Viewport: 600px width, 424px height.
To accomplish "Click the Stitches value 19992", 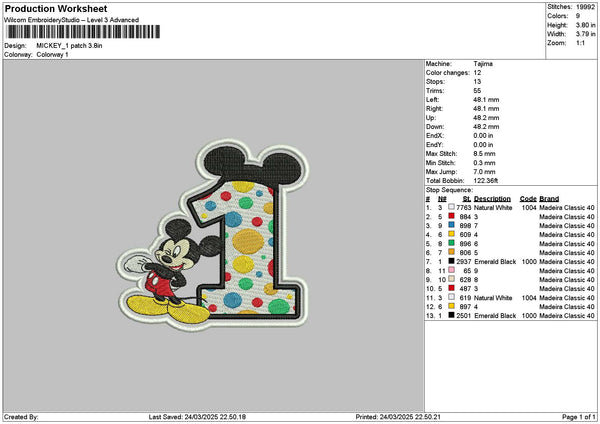I will coord(585,7).
